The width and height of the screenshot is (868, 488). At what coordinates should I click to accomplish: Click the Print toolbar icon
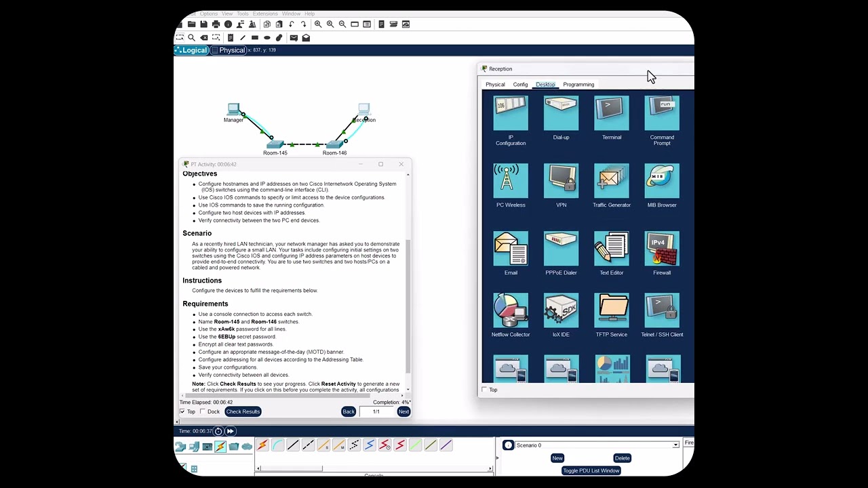point(216,24)
